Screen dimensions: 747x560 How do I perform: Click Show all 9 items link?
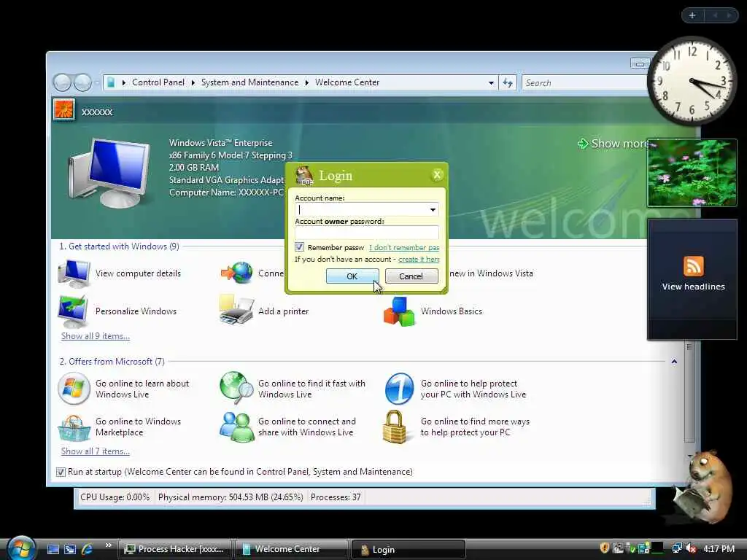[96, 336]
